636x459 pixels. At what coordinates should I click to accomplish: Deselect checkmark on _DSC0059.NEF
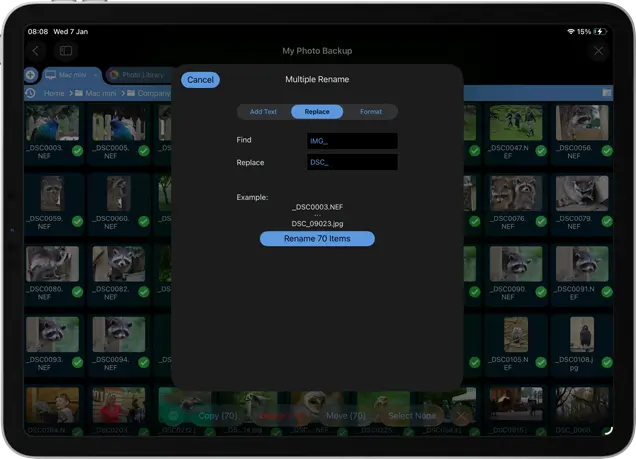pyautogui.click(x=77, y=221)
